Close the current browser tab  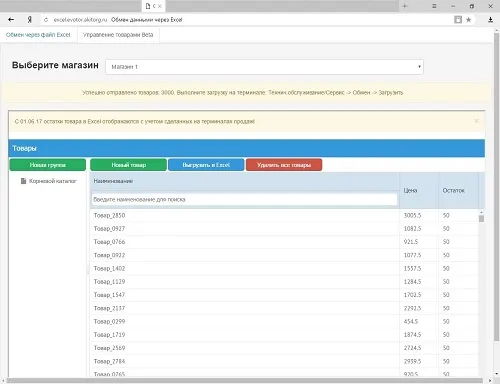point(160,6)
